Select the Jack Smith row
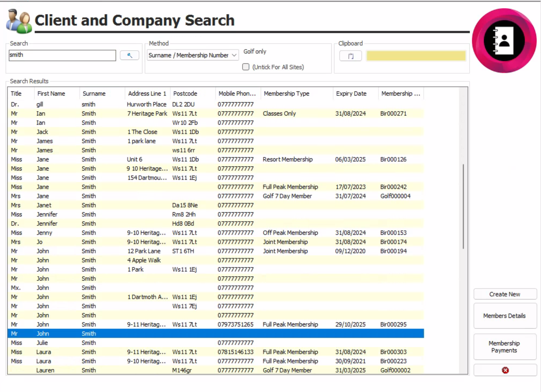This screenshot has height=392, width=541. tap(216, 132)
